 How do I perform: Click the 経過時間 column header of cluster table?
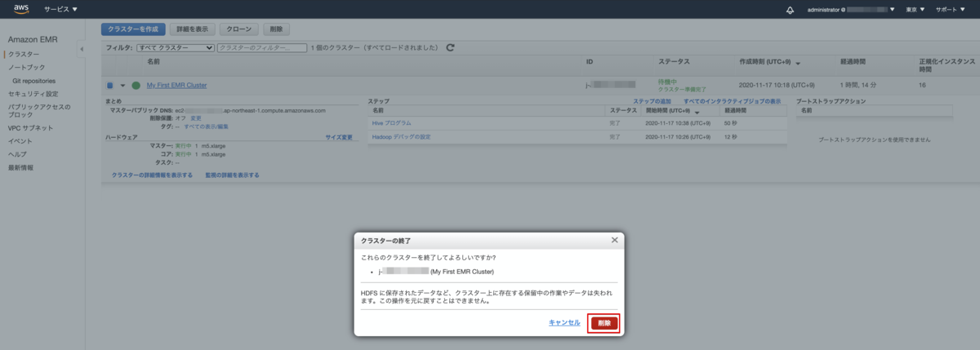coord(853,62)
